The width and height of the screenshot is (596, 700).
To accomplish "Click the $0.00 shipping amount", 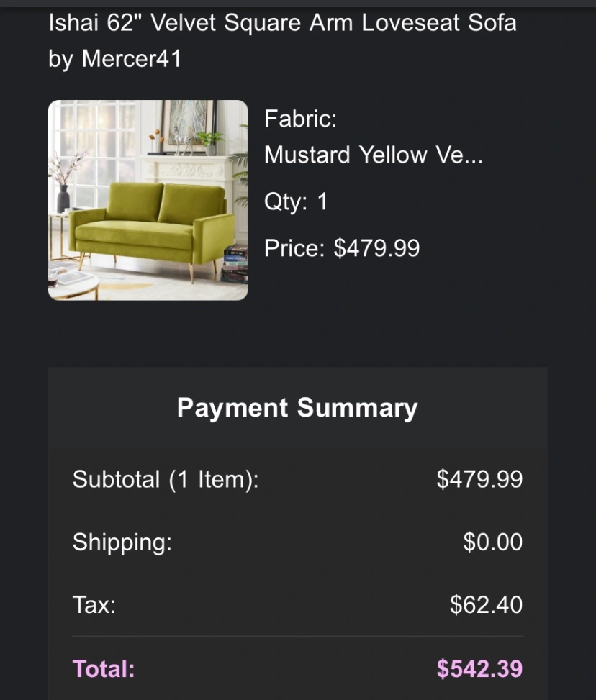I will click(493, 542).
